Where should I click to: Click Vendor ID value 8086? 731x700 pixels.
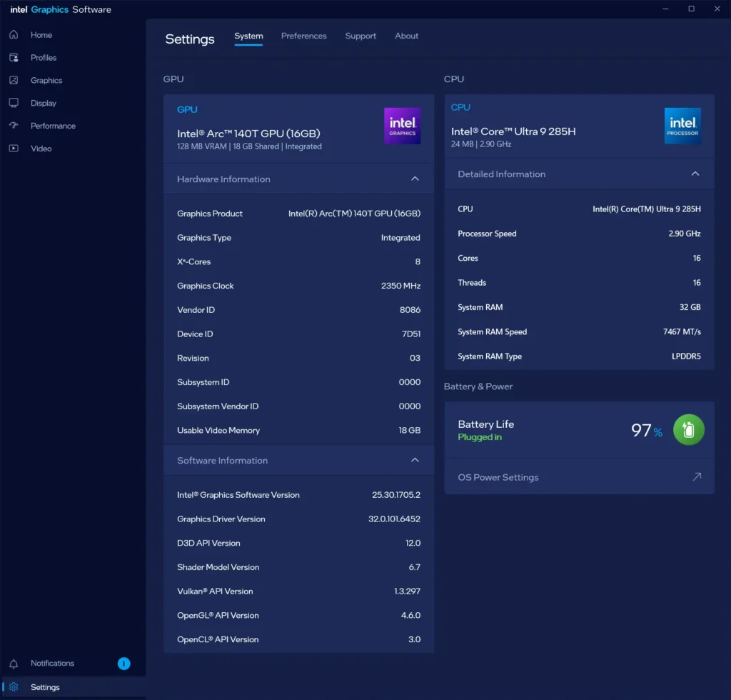point(410,310)
